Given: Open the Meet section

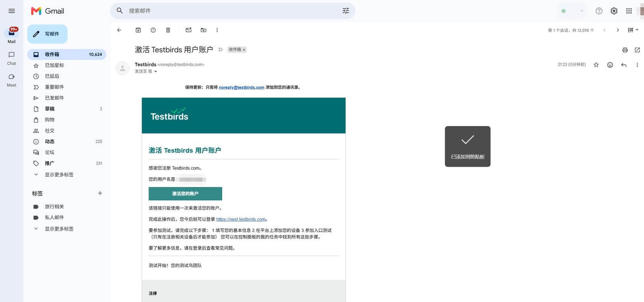Looking at the screenshot, I should (x=12, y=80).
